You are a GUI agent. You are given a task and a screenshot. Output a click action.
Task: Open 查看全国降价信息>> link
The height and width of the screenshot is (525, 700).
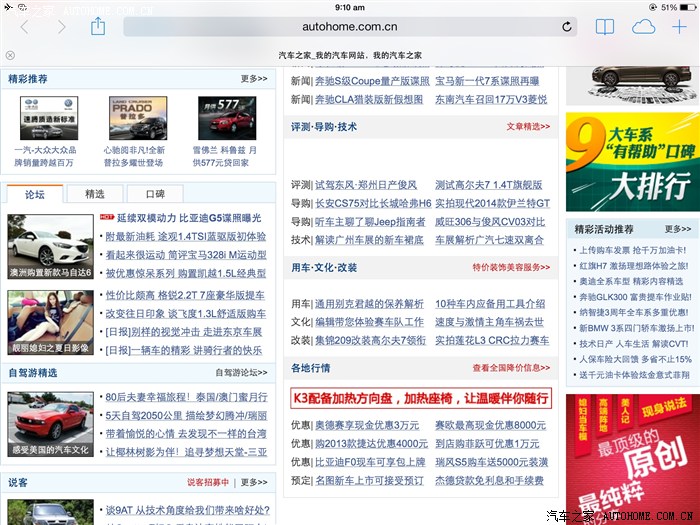point(511,368)
